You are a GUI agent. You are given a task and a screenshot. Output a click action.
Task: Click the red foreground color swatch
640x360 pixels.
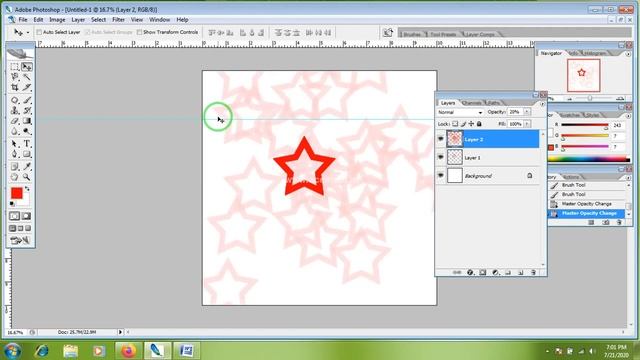[17, 193]
